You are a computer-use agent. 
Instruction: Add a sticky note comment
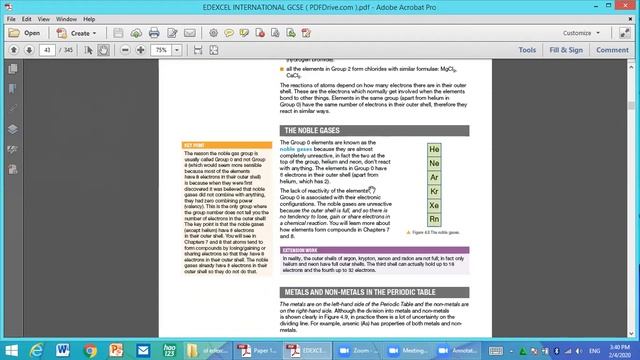[x=229, y=33]
